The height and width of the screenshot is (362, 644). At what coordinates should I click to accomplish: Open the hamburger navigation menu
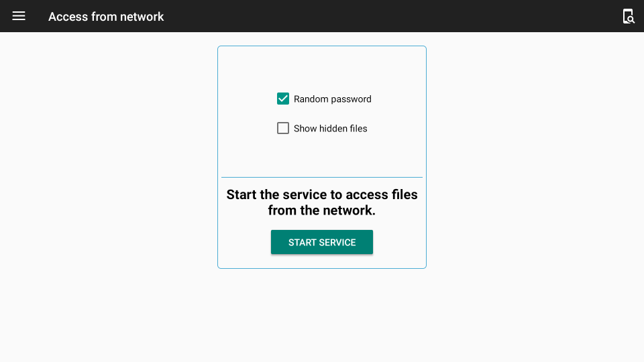19,16
